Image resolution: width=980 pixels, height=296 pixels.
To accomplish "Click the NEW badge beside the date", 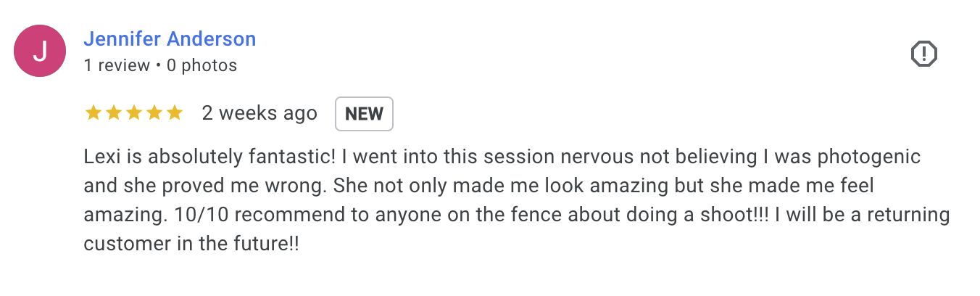I will click(x=364, y=114).
